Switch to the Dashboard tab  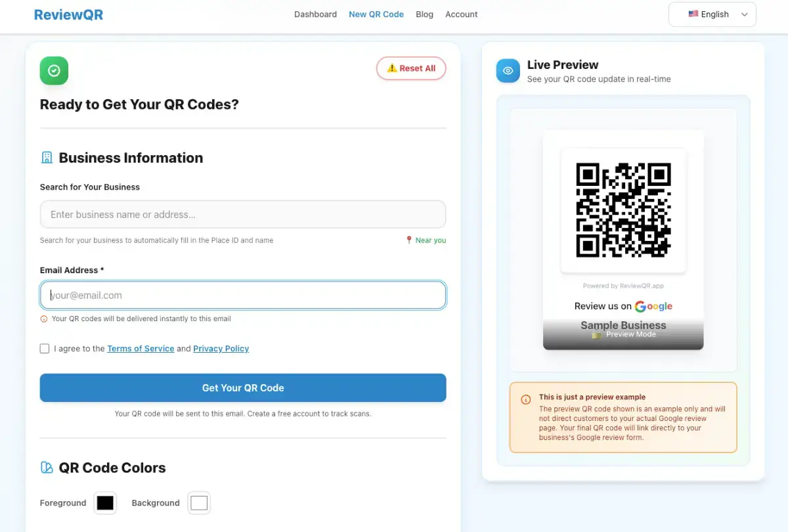(x=315, y=14)
